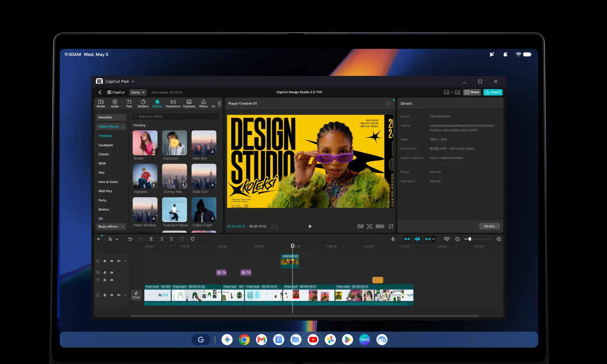Select the Explosion effect thumbnail
607x364 pixels.
pyautogui.click(x=175, y=143)
